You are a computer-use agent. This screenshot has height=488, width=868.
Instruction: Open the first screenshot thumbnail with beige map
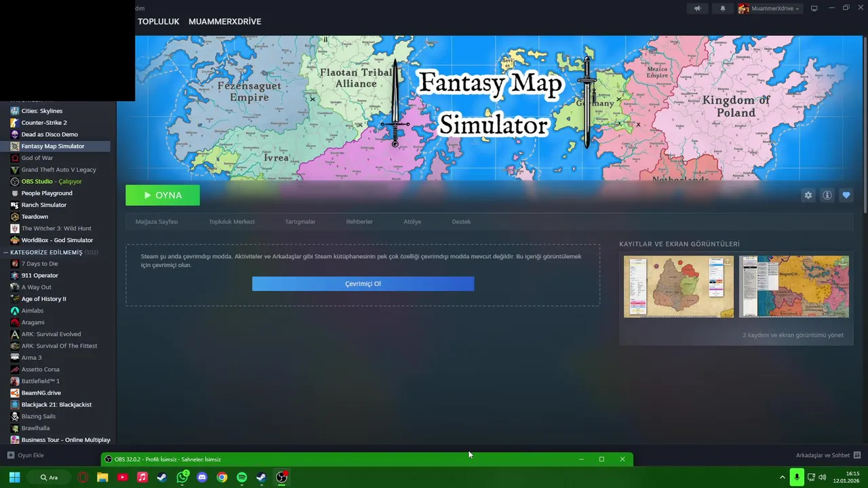click(x=679, y=287)
